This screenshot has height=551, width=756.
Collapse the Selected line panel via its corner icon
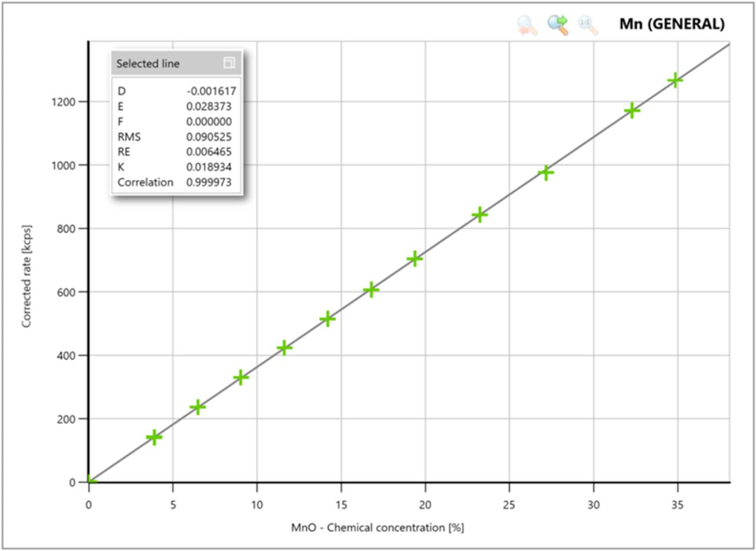pyautogui.click(x=230, y=63)
